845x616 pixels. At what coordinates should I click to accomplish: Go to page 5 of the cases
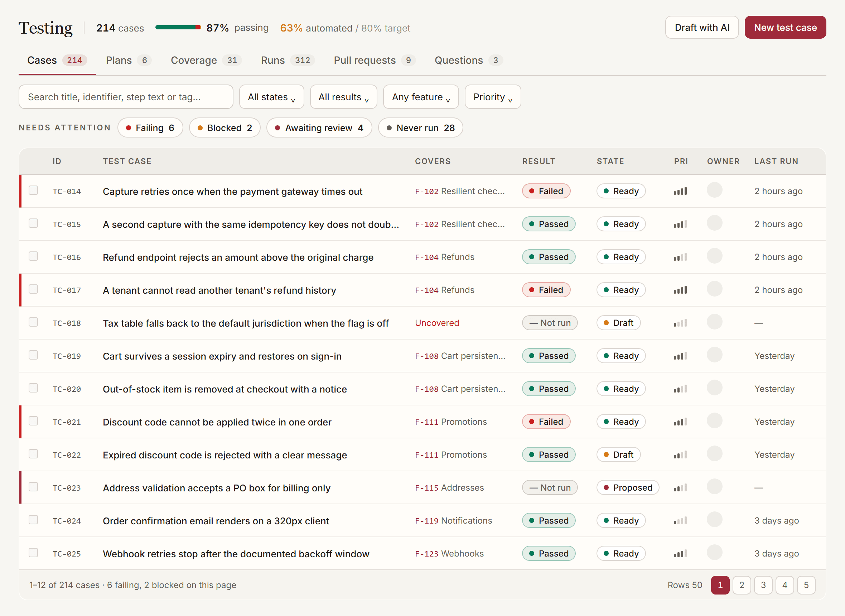pos(806,585)
